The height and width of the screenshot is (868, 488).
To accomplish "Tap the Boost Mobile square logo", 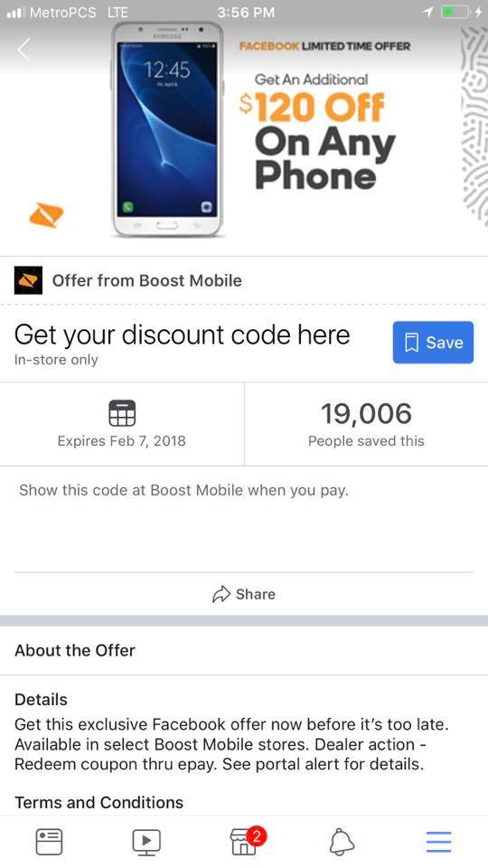I will pyautogui.click(x=28, y=280).
